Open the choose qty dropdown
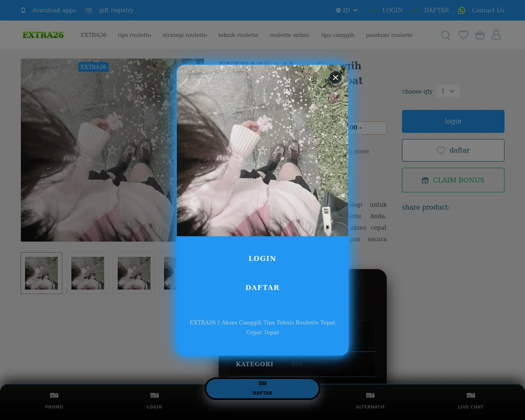Screen dimensions: 525x420 click(448, 91)
